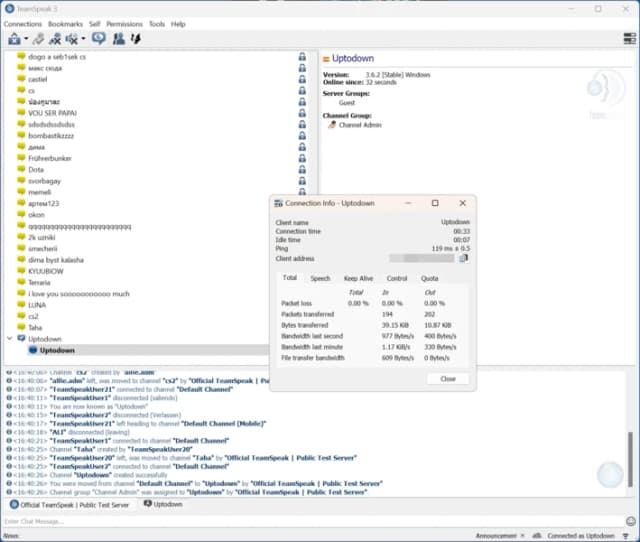
Task: Click connection quality icon beside 'Connected as Uptodown'
Action: click(x=537, y=535)
